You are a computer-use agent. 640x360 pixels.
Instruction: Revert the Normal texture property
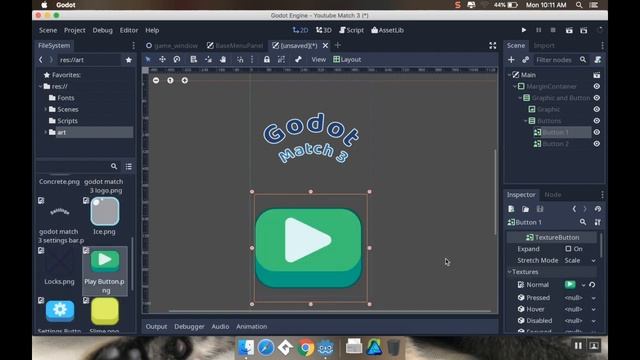click(x=592, y=285)
